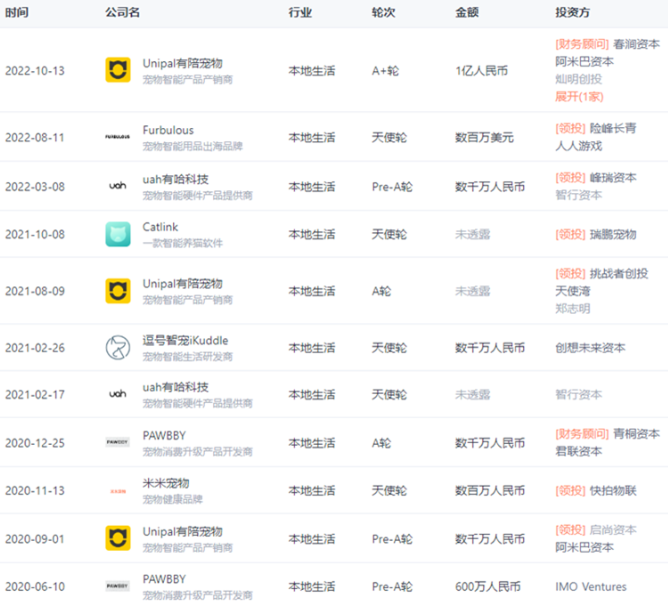
Task: Open Unipal有陪宠物 in 2020-09-01 row
Action: [182, 532]
